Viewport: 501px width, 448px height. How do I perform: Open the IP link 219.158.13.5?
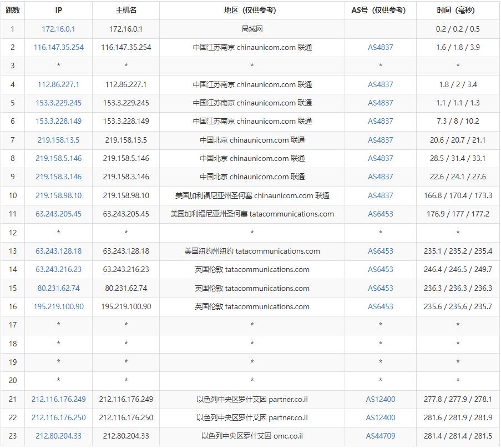point(58,140)
